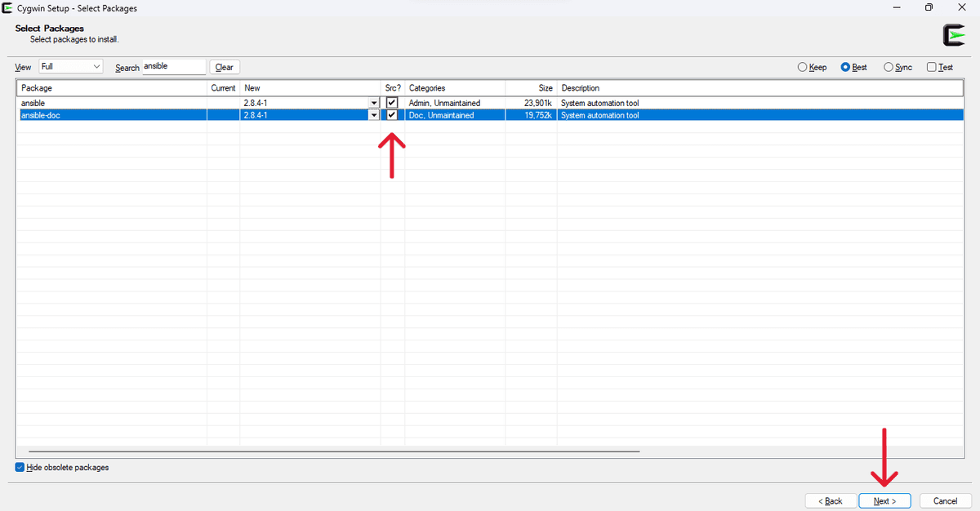The width and height of the screenshot is (980, 511).
Task: Enable the Src checkbox for ansible
Action: [x=392, y=103]
